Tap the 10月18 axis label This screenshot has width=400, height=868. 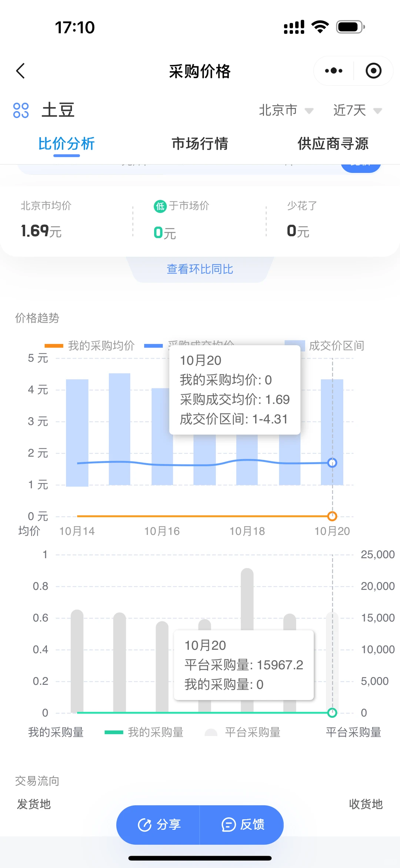point(247,531)
